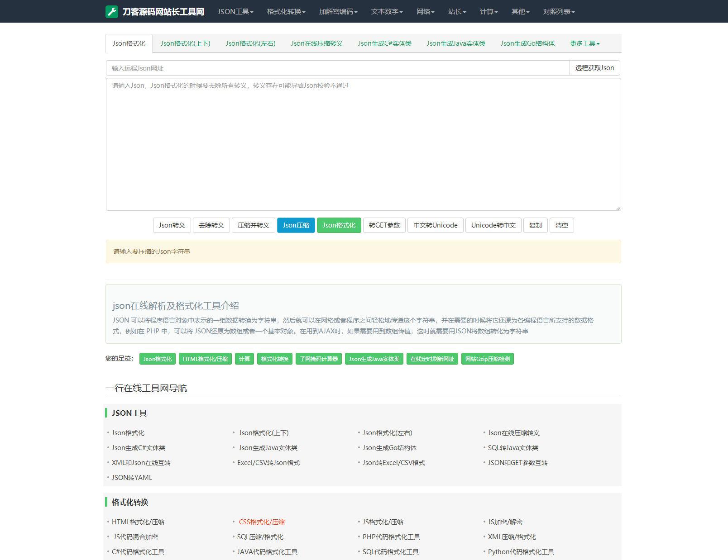Focus the main Json input textarea
This screenshot has height=560, width=728.
(364, 144)
